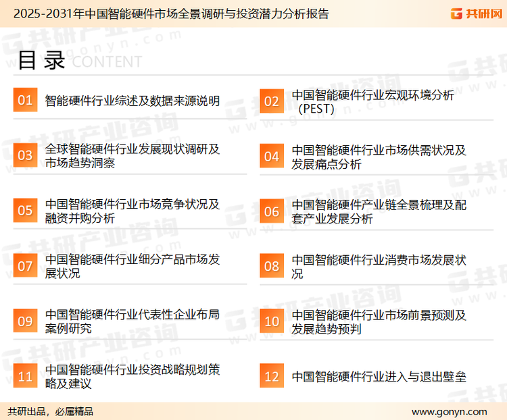
Task: Open chapter 中国智能硬件行业市场竞争状况及融资并购分析
Action: point(132,211)
